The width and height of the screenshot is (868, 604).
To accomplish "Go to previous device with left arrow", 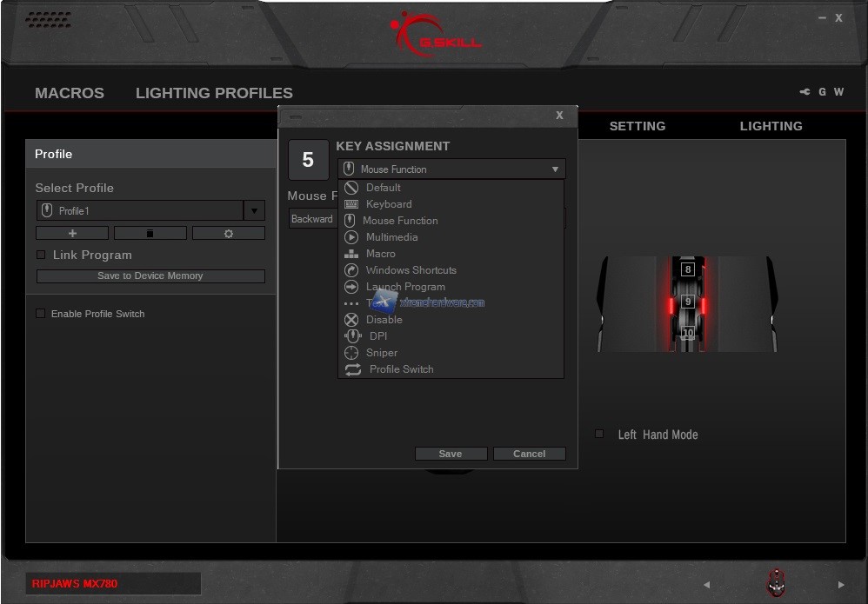I will click(706, 585).
